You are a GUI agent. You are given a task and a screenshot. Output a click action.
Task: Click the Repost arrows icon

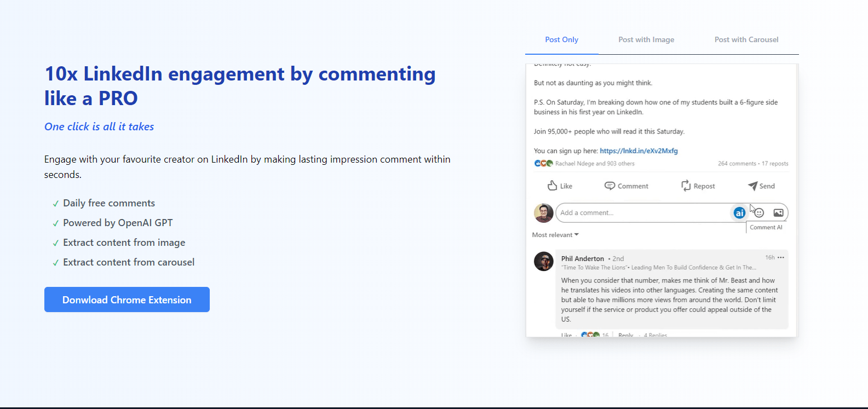[x=686, y=186]
